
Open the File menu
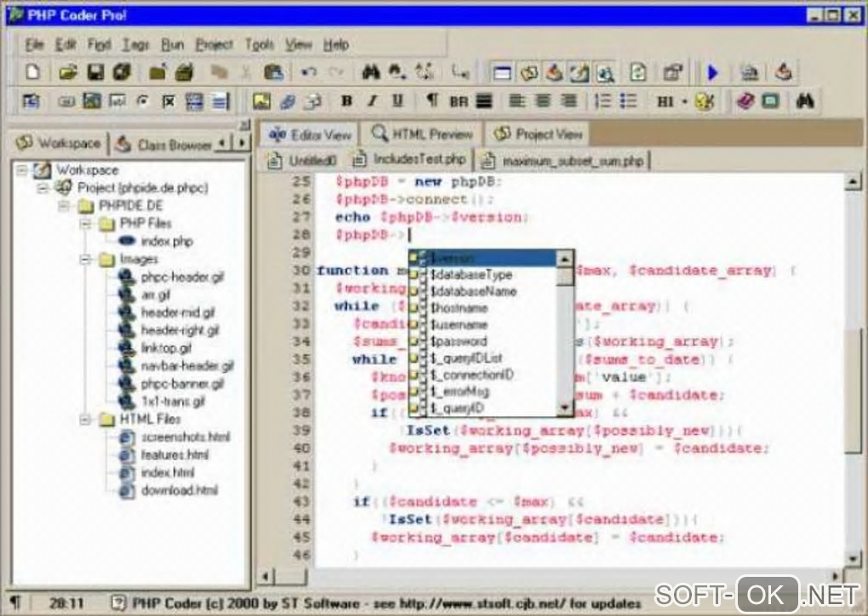click(34, 45)
